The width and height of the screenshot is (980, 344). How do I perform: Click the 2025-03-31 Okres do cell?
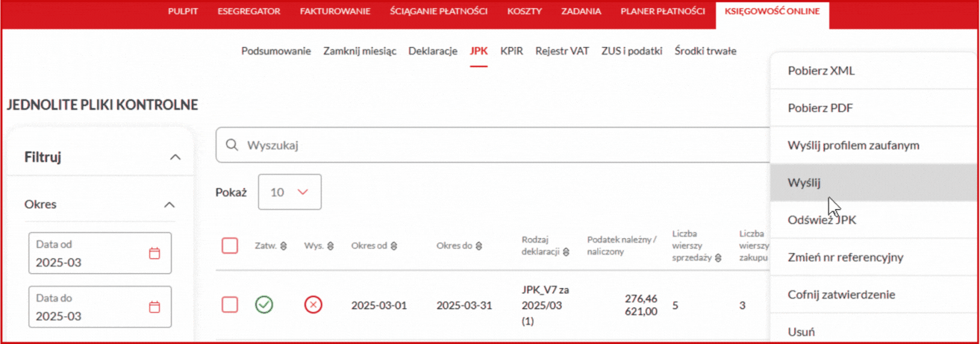point(464,305)
